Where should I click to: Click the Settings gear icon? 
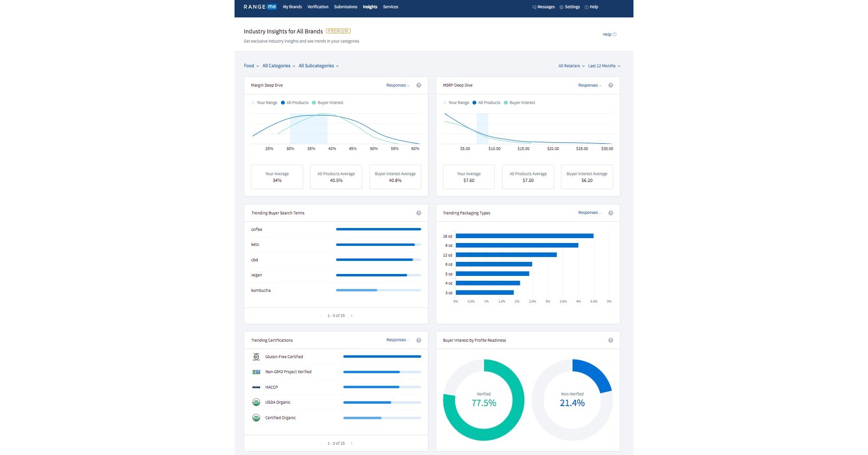(561, 7)
